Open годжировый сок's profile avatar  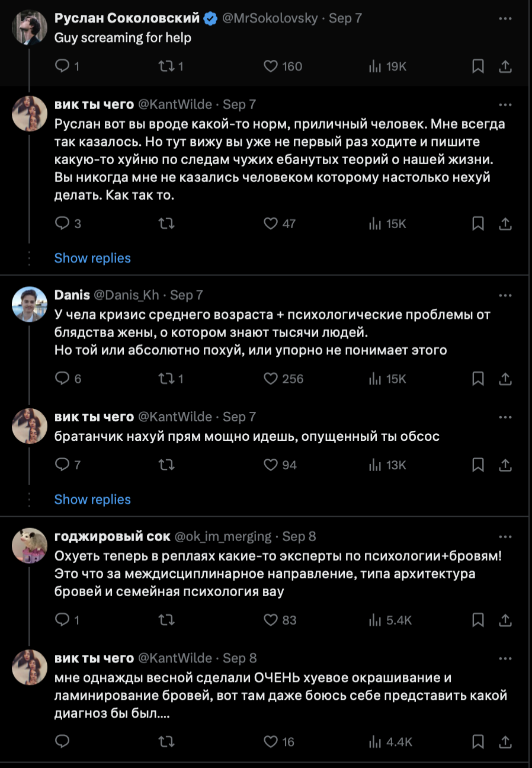point(30,545)
